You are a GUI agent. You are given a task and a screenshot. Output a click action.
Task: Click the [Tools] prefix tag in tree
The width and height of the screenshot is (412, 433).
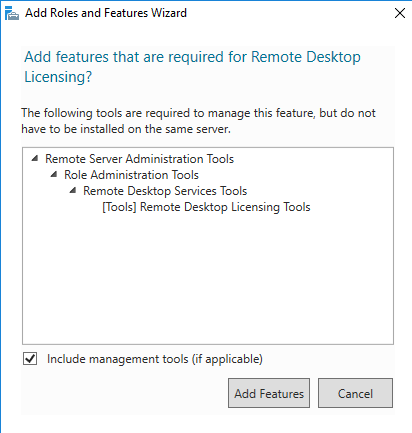119,207
